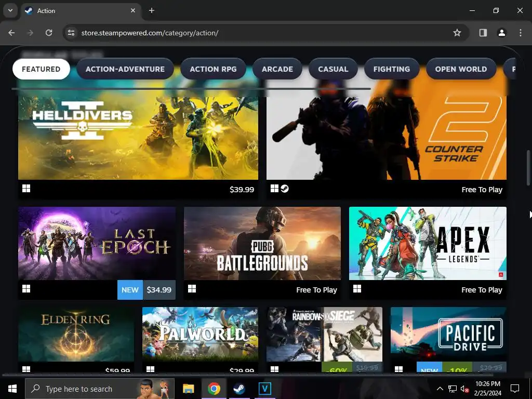Select the Action-Adventure tab

[125, 69]
